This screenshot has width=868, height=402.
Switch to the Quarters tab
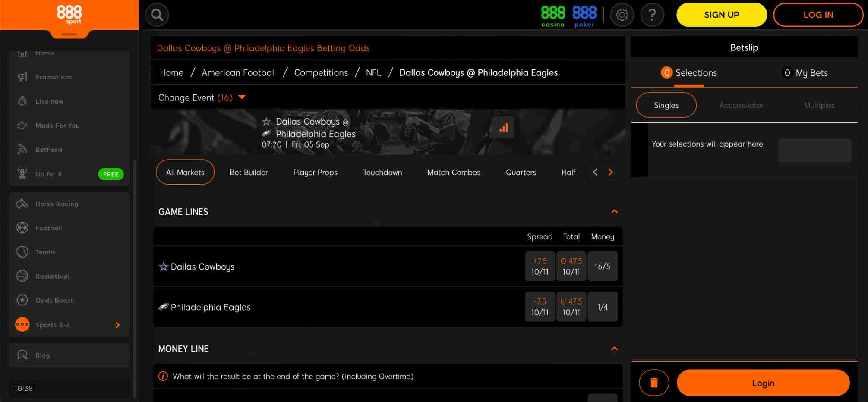pyautogui.click(x=521, y=172)
